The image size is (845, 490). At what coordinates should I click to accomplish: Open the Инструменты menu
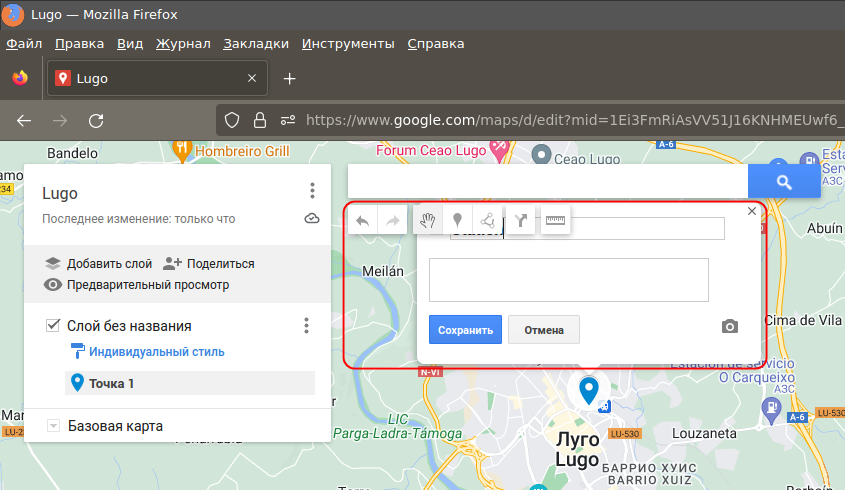click(x=348, y=44)
